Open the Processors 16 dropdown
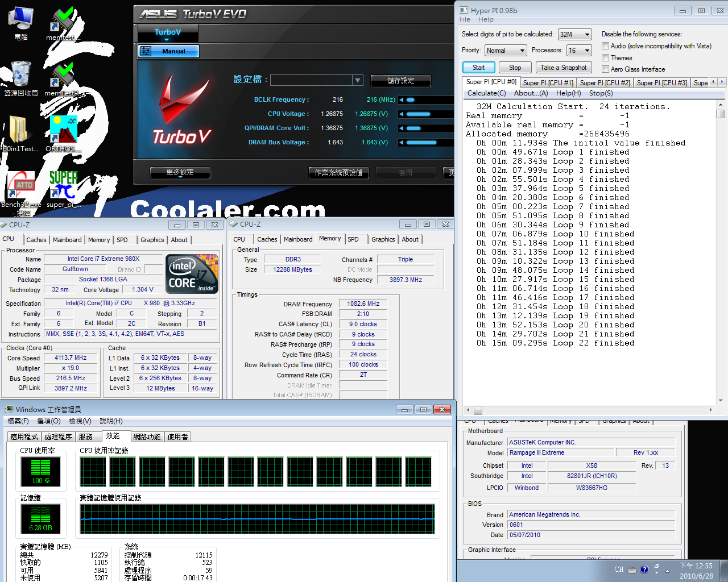The image size is (728, 582). pyautogui.click(x=580, y=50)
